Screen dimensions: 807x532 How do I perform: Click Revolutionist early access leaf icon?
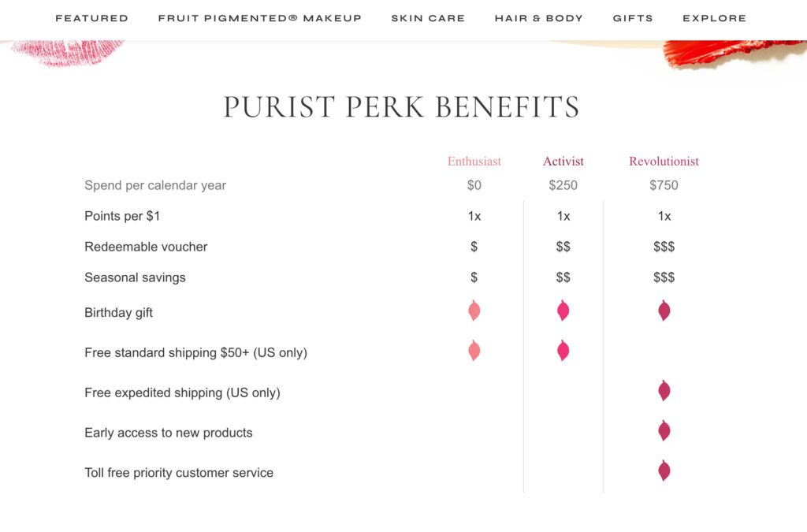point(664,431)
